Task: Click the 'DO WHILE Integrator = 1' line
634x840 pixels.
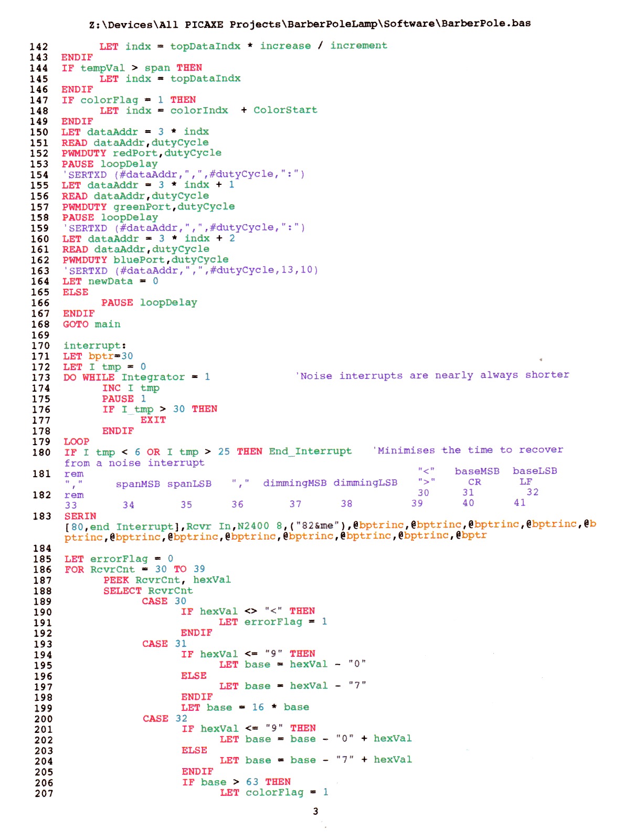Action: 136,377
